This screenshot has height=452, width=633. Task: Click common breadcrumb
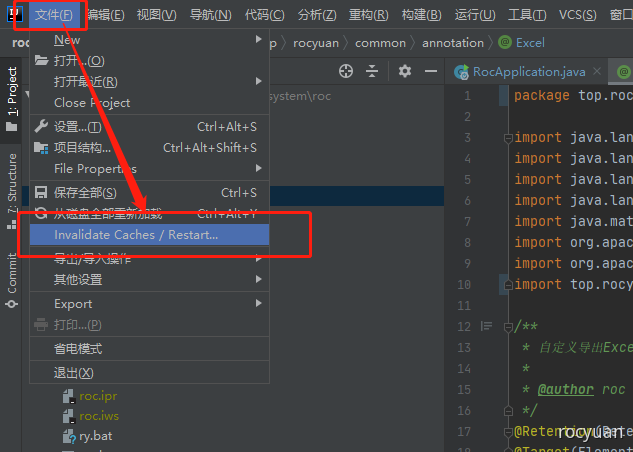pos(380,43)
